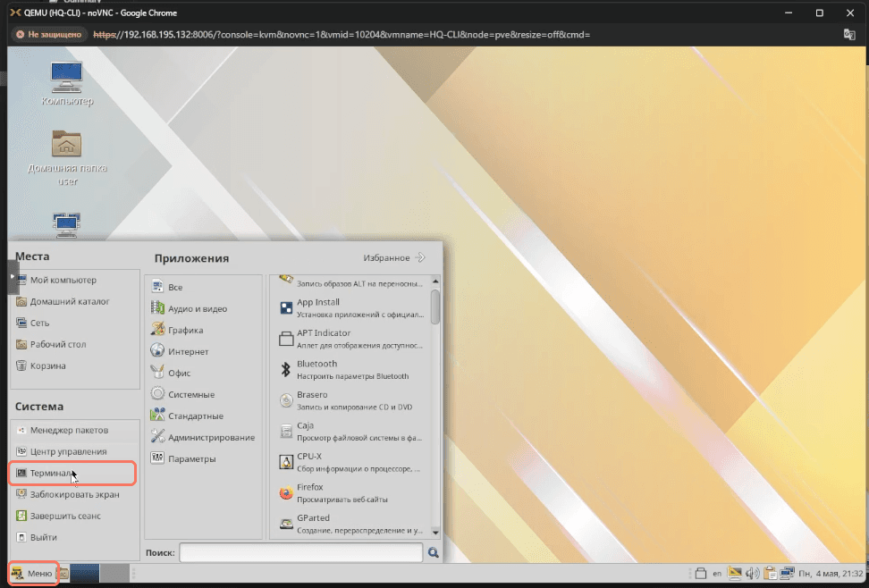Select the Графика category

point(204,331)
